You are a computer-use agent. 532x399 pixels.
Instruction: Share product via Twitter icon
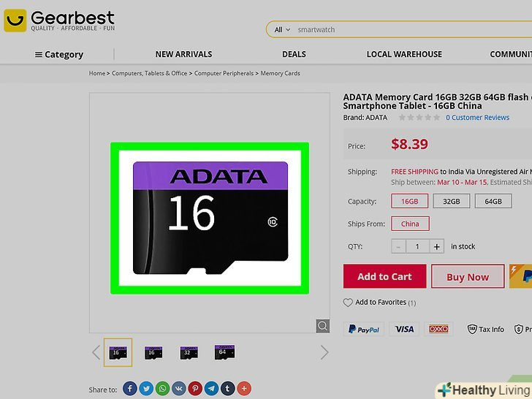click(x=146, y=388)
